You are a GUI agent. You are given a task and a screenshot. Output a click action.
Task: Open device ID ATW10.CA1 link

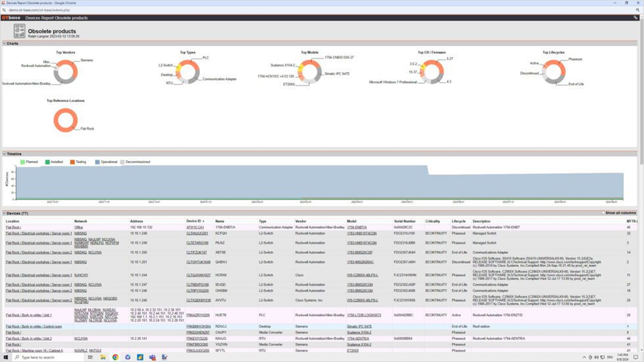coord(195,227)
